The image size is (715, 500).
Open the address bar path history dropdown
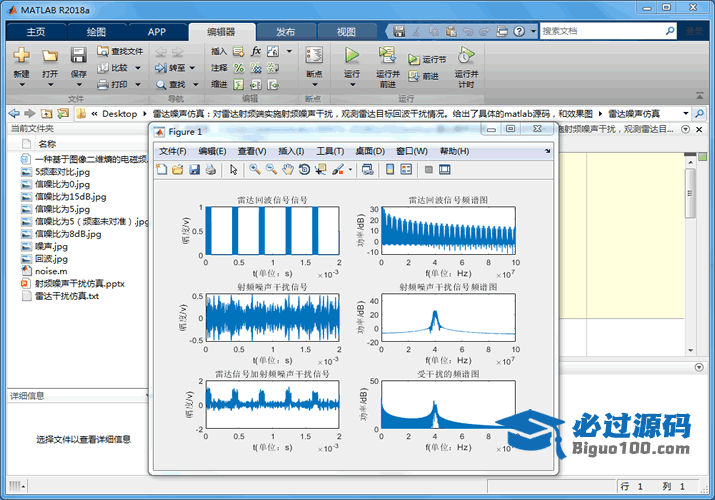(685, 113)
